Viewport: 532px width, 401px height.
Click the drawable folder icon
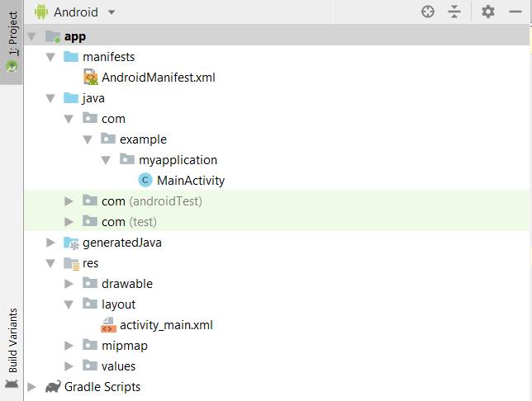point(90,283)
